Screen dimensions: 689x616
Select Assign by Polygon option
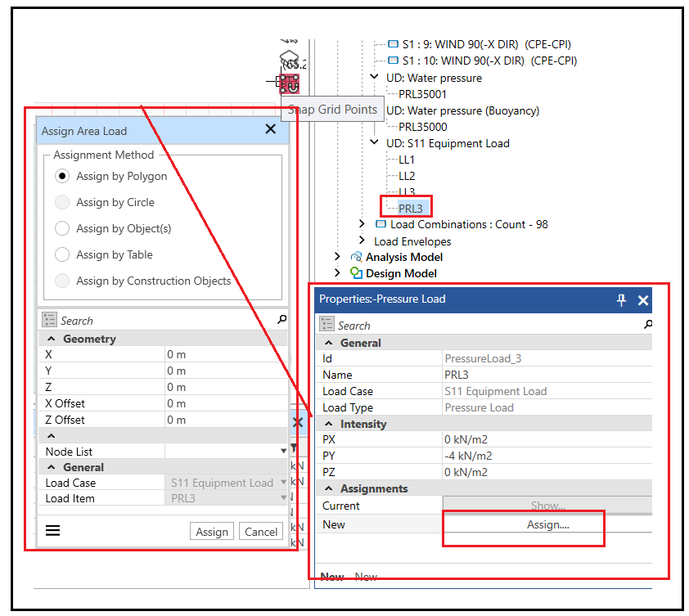(62, 176)
